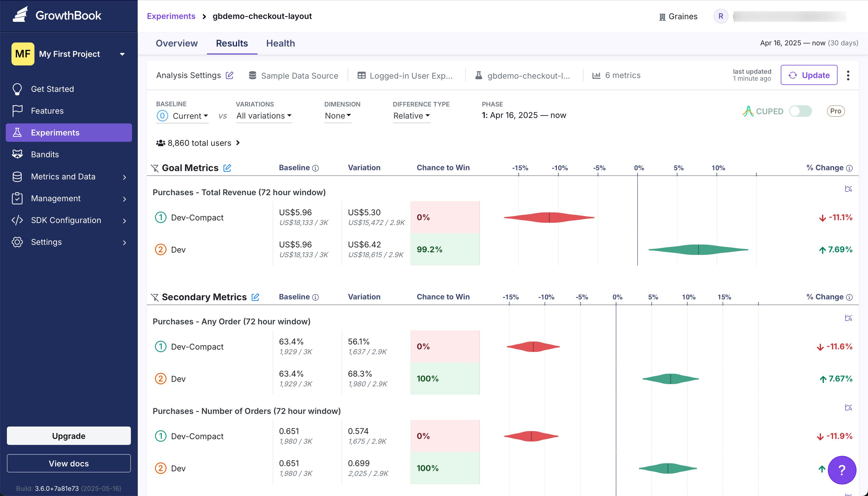This screenshot has width=868, height=496.
Task: Open Experiments in the sidebar
Action: coord(69,133)
